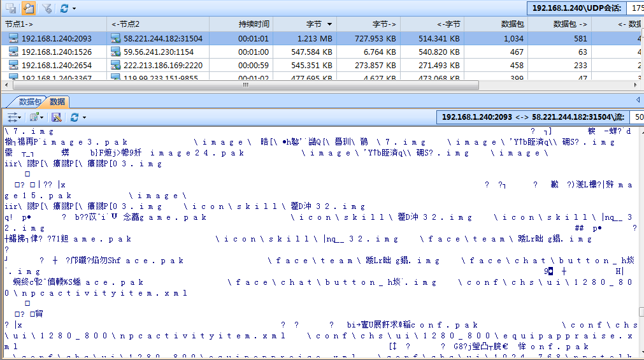This screenshot has height=360, width=644.
Task: Click the sort dropdown arrow on 字节 header
Action: [x=329, y=25]
